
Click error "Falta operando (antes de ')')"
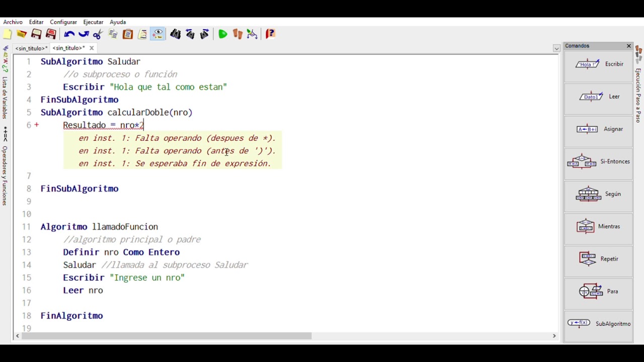[205, 151]
